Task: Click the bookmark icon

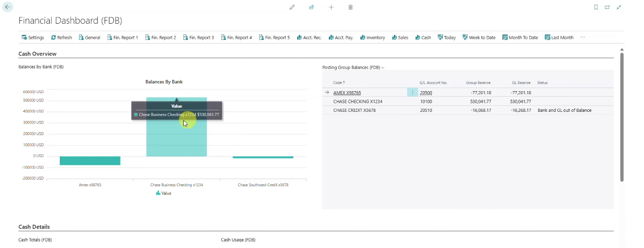Action: [x=596, y=7]
